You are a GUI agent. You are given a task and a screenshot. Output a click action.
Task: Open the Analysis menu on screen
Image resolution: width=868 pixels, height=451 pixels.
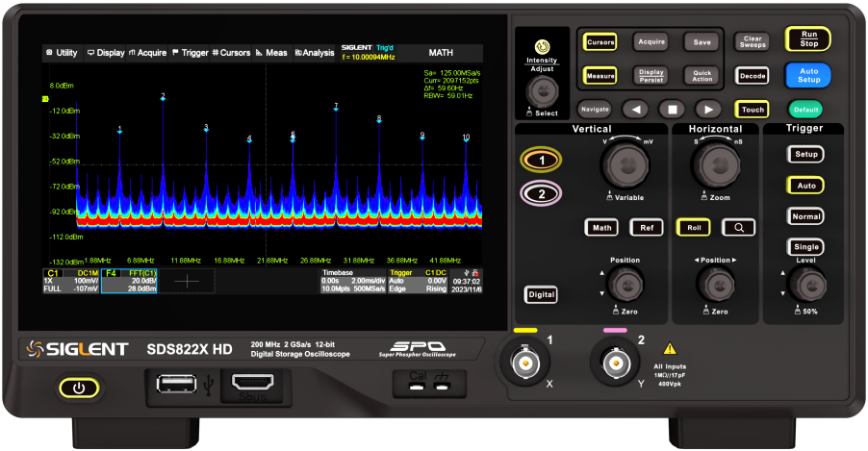[315, 53]
